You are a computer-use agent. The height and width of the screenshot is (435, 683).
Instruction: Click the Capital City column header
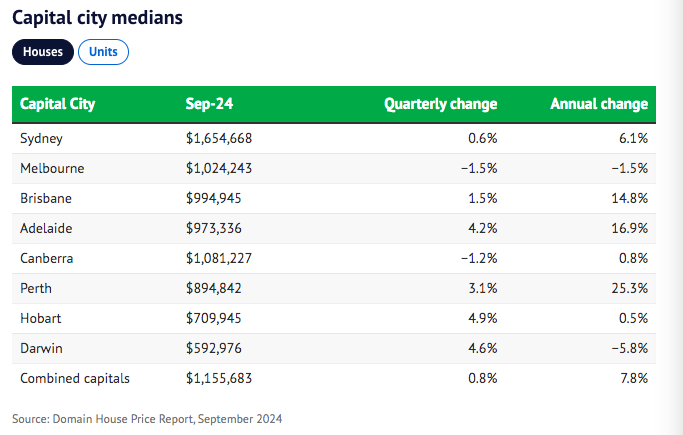pos(57,104)
